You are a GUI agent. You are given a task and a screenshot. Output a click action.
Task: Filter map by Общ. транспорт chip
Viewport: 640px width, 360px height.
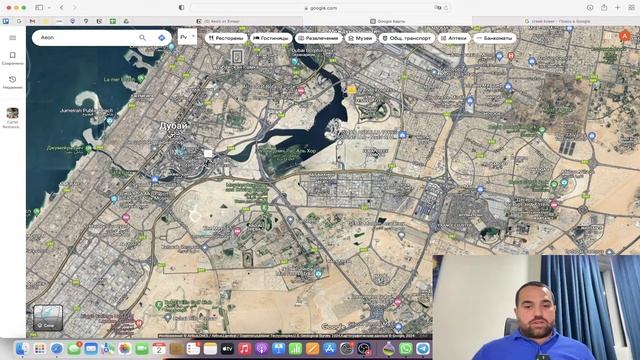(x=407, y=38)
